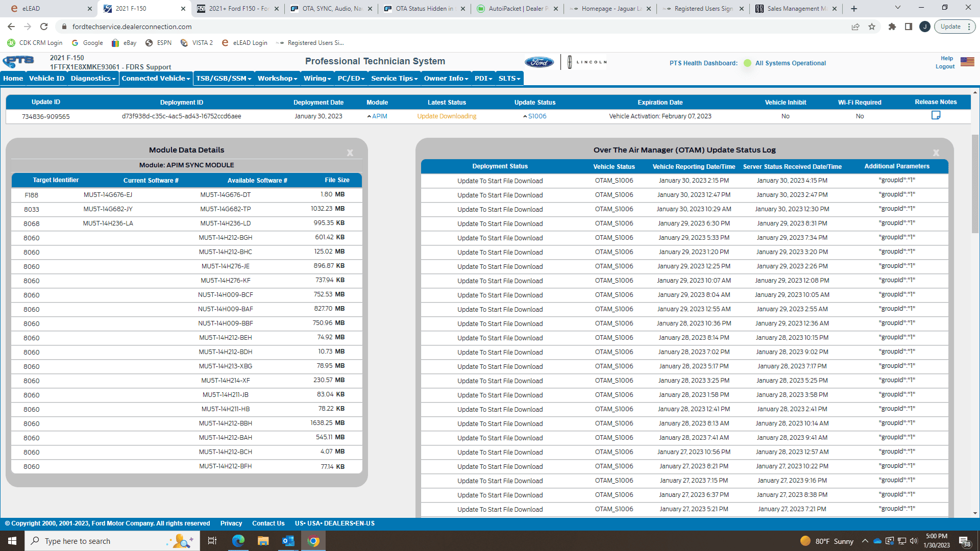Change language using the US flag icon
This screenshot has height=551, width=980.
click(x=968, y=62)
